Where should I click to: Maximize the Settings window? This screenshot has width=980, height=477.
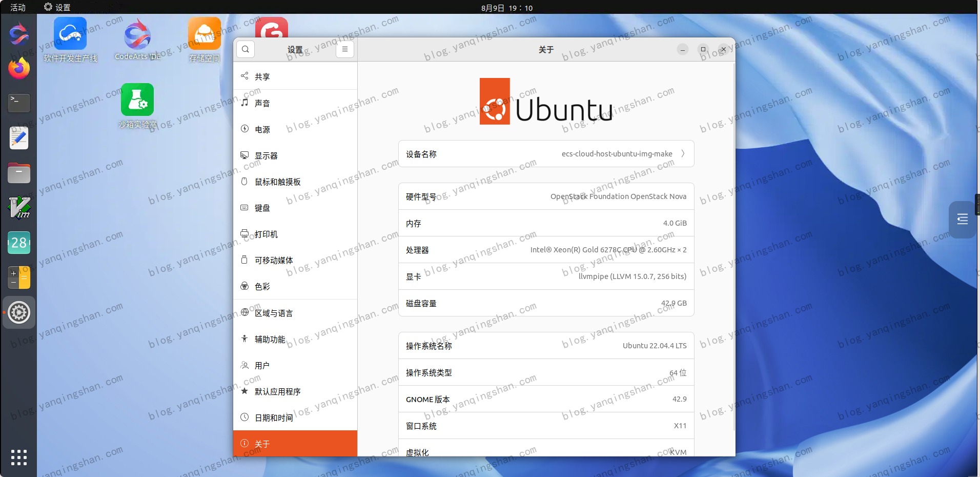[703, 49]
